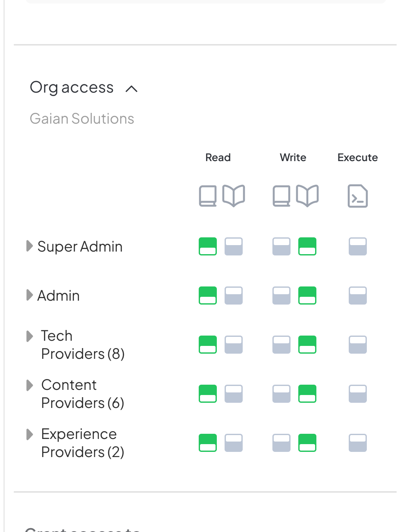397x532 pixels.
Task: Toggle Super Admin Execute permission
Action: coord(358,246)
